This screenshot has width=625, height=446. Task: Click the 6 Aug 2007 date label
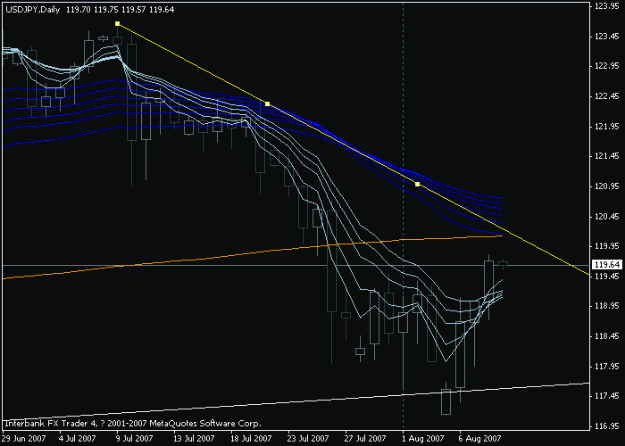(480, 439)
